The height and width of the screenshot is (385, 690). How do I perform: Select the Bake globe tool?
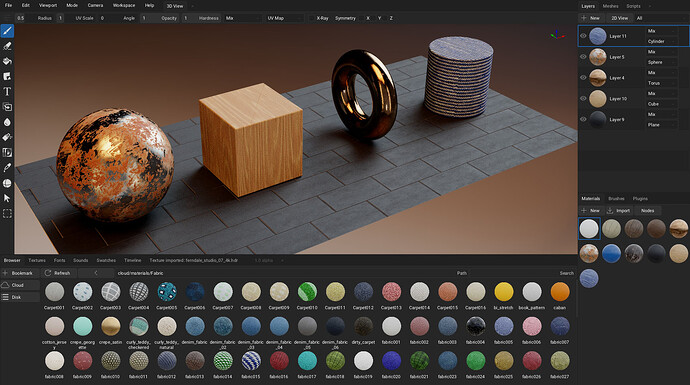click(x=7, y=183)
